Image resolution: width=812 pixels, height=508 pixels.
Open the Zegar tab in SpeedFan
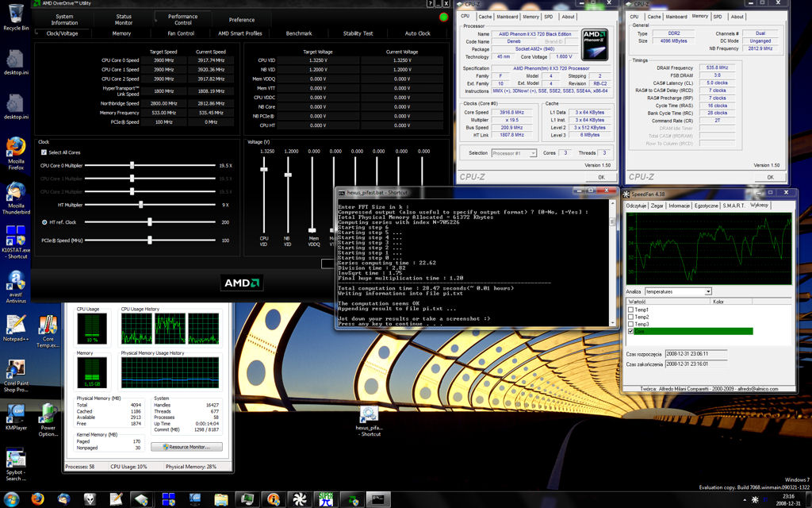coord(657,206)
